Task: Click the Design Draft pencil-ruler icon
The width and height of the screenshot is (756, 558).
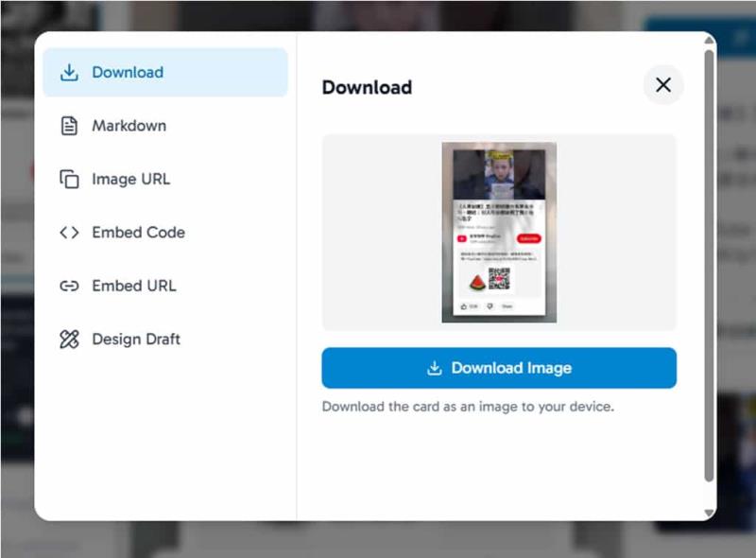Action: click(69, 340)
